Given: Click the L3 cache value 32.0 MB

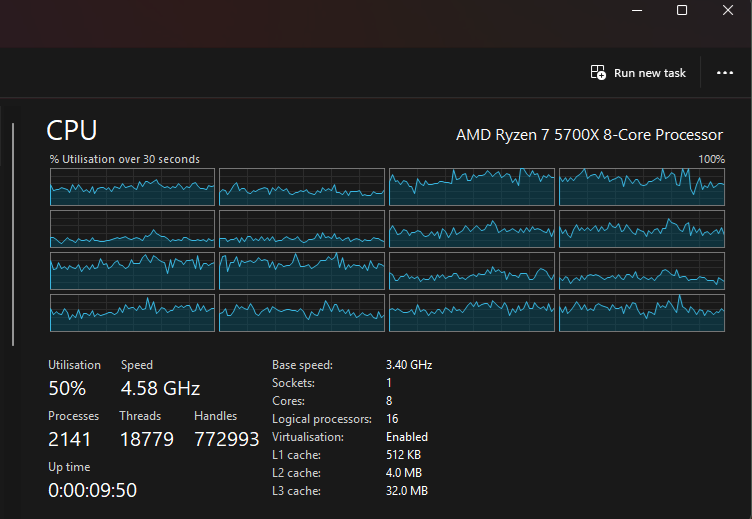Looking at the screenshot, I should [407, 491].
